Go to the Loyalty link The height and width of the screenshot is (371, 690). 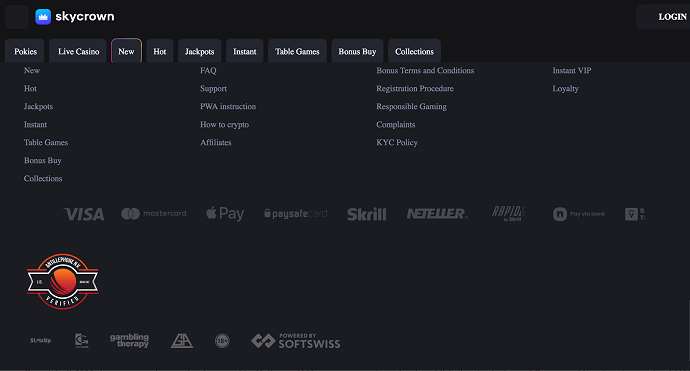tap(565, 88)
